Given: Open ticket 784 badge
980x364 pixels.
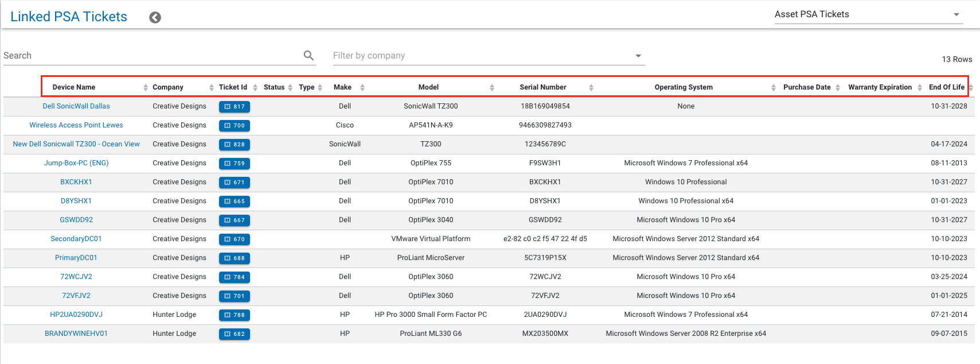Looking at the screenshot, I should pyautogui.click(x=235, y=277).
